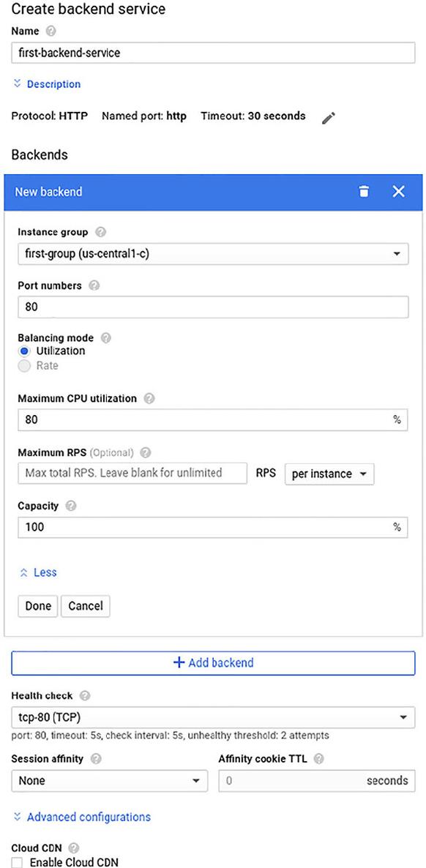Click the Add backend button
Screen dimensions: 426x868
pyautogui.click(x=213, y=662)
